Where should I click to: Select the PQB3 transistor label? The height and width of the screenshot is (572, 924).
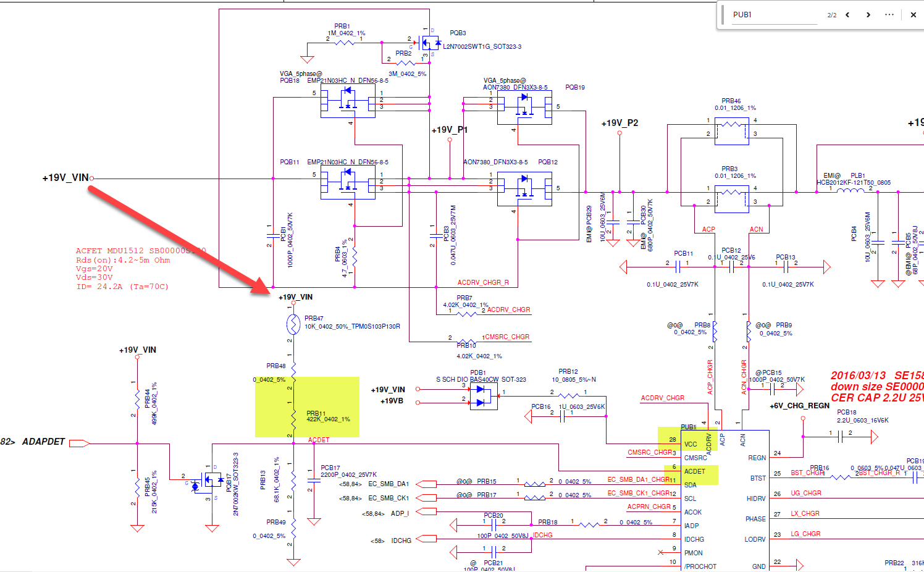point(458,33)
